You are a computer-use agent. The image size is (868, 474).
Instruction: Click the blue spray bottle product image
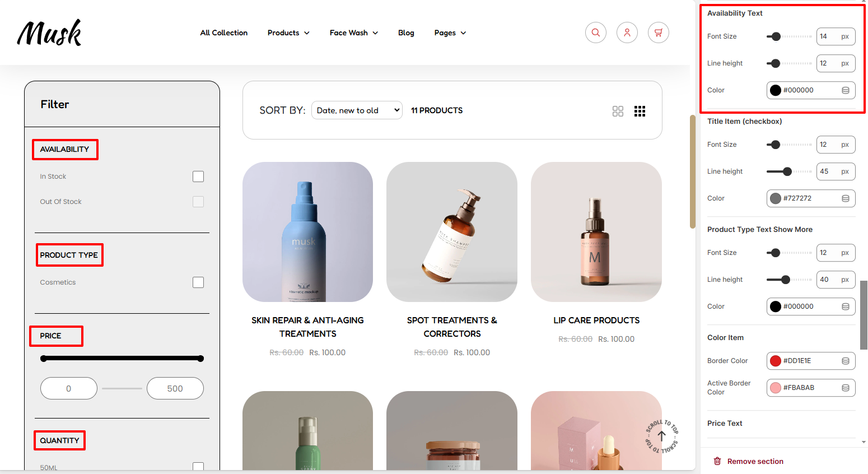click(x=307, y=232)
